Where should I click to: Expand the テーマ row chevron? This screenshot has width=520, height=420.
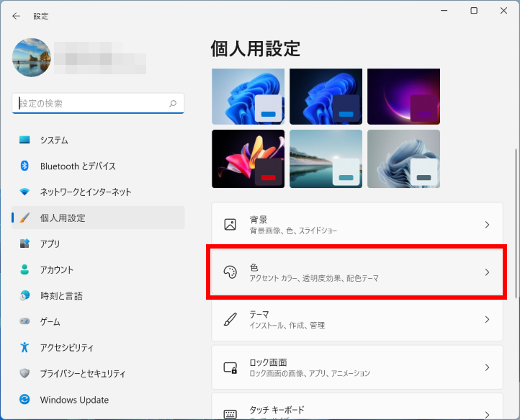click(x=487, y=319)
